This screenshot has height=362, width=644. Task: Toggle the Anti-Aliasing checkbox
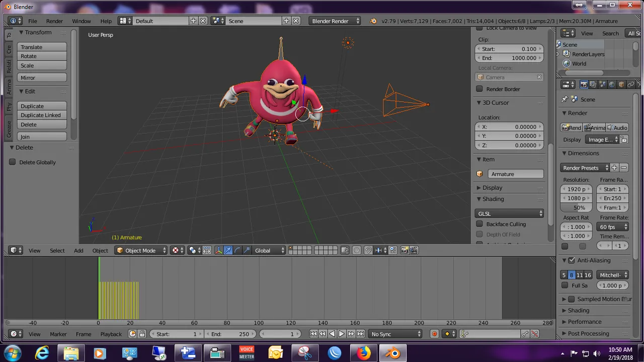click(572, 260)
